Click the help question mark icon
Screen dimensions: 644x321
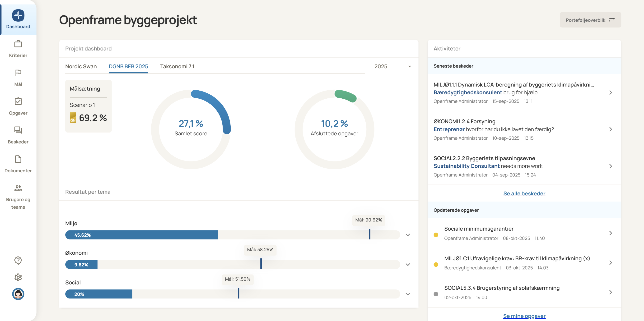coord(18,260)
